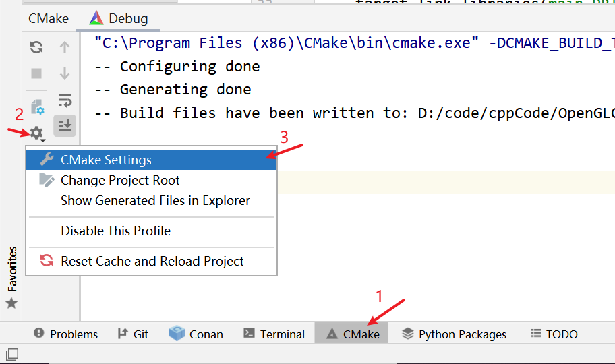This screenshot has height=364, width=615.
Task: Open the Terminal tool window
Action: pyautogui.click(x=274, y=334)
